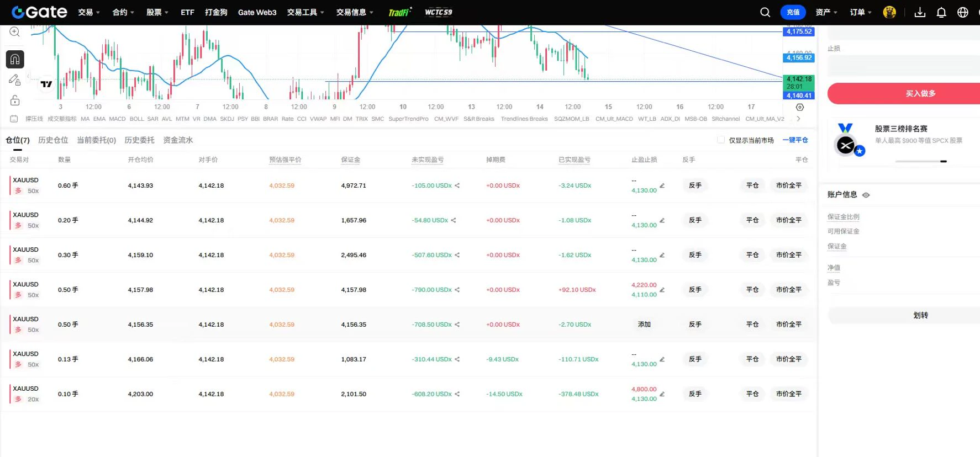Expand the 交易 menu dropdown
The width and height of the screenshot is (980, 457).
pos(89,12)
